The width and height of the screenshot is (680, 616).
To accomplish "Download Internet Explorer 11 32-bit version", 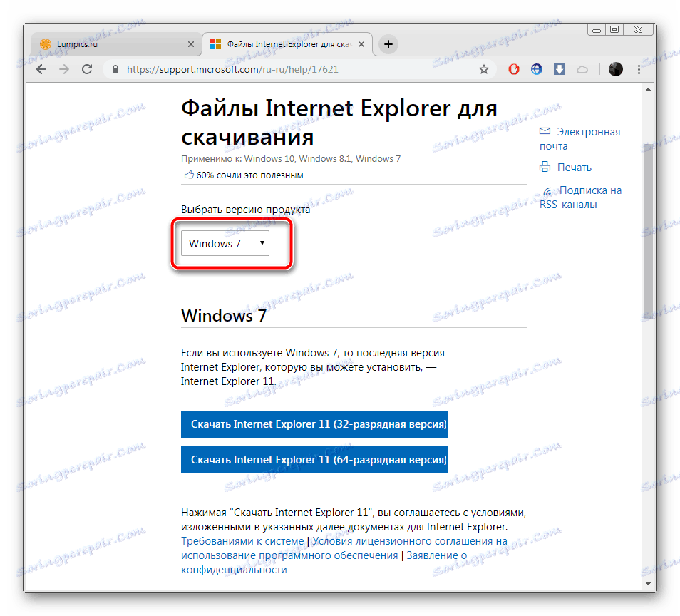I will 314,424.
